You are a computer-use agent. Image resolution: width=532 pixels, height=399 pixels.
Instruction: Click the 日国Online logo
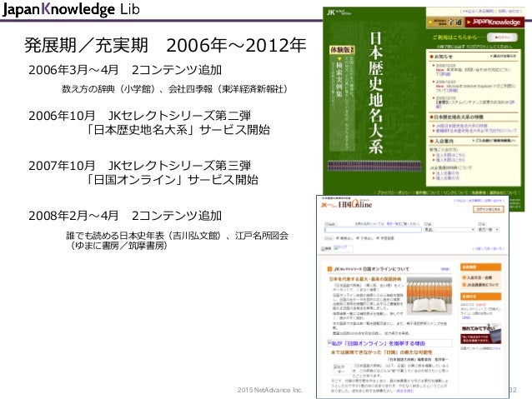pyautogui.click(x=347, y=204)
